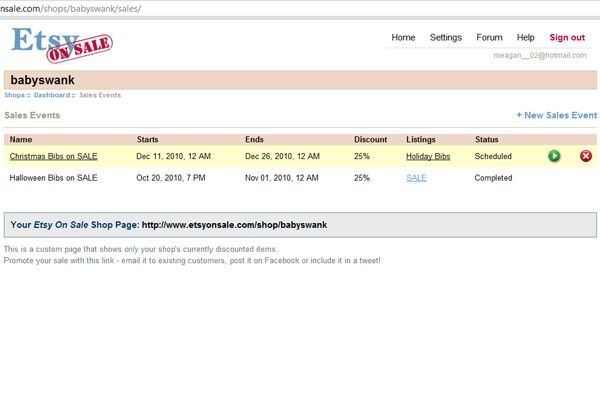This screenshot has width=600, height=400.
Task: Click the Status column header
Action: [x=486, y=139]
